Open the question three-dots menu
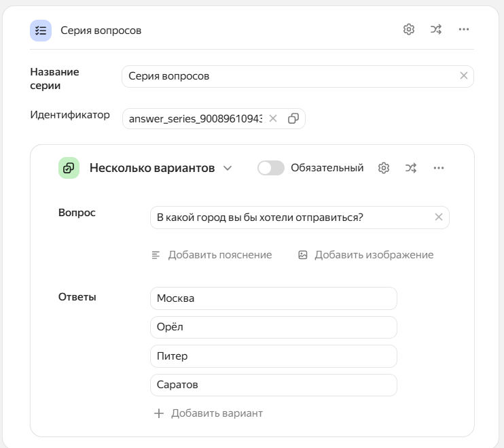504x448 pixels. pos(439,168)
